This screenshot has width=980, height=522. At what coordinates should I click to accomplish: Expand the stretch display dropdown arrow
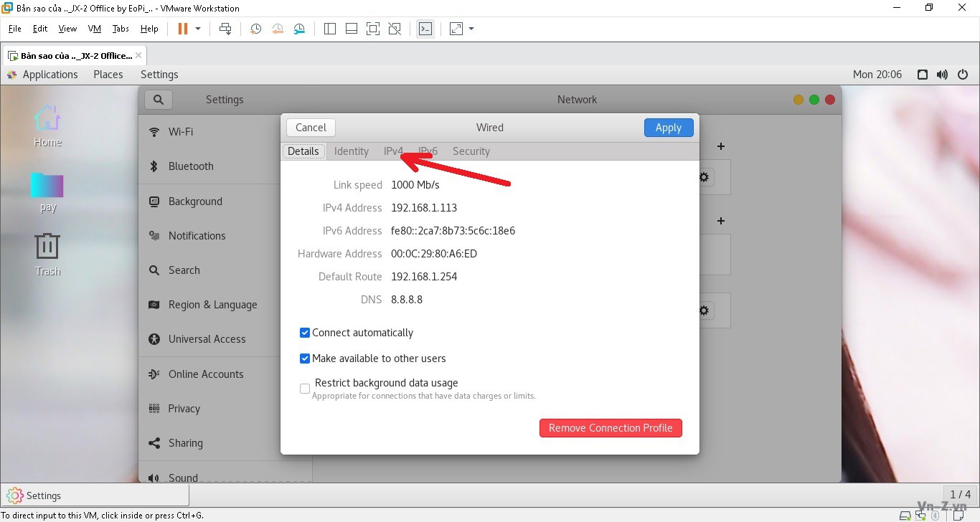pyautogui.click(x=471, y=29)
